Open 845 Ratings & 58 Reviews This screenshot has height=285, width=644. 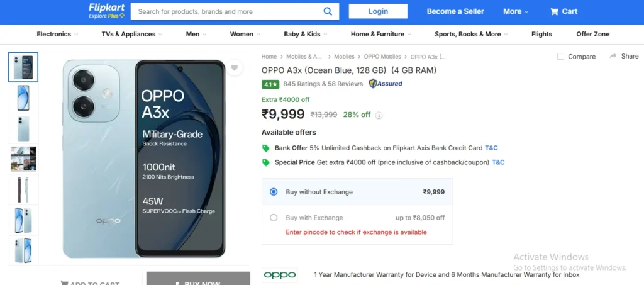tap(323, 84)
